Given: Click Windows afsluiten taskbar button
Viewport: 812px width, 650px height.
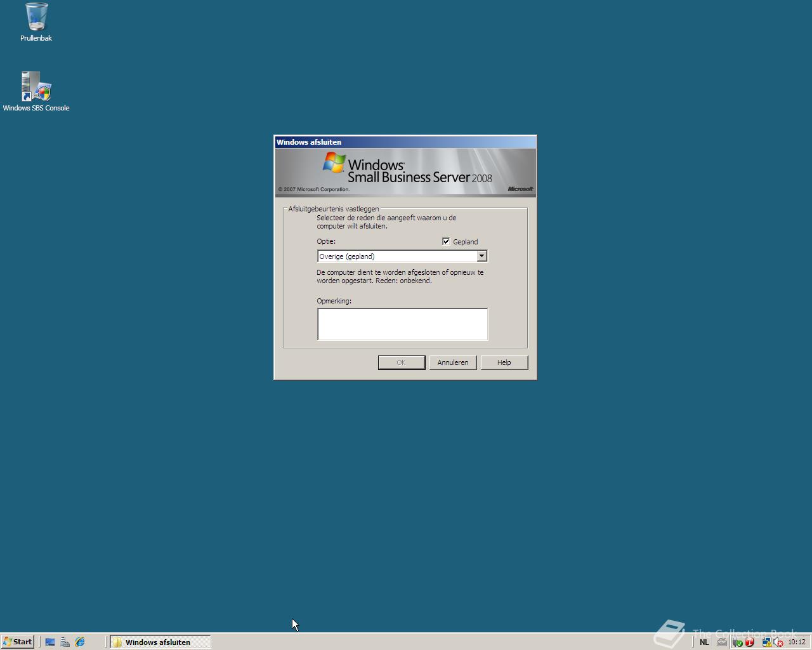Looking at the screenshot, I should coord(160,642).
